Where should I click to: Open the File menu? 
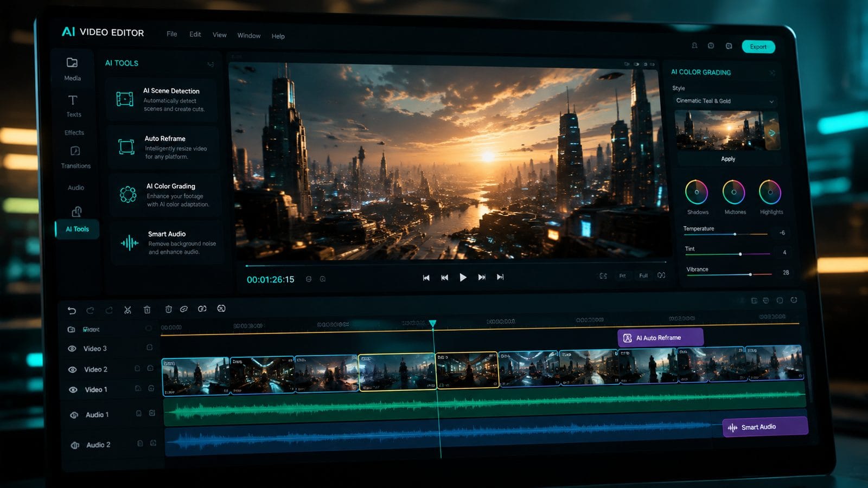pos(171,34)
